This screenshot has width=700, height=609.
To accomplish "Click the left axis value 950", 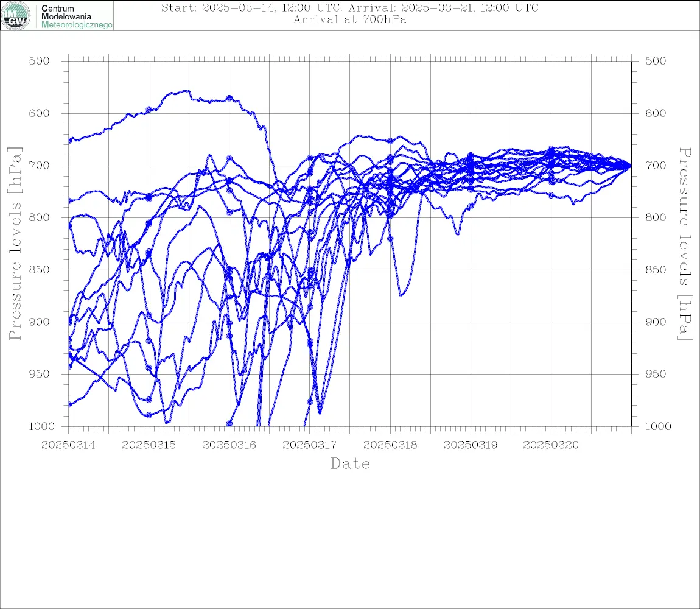I will tap(40, 374).
